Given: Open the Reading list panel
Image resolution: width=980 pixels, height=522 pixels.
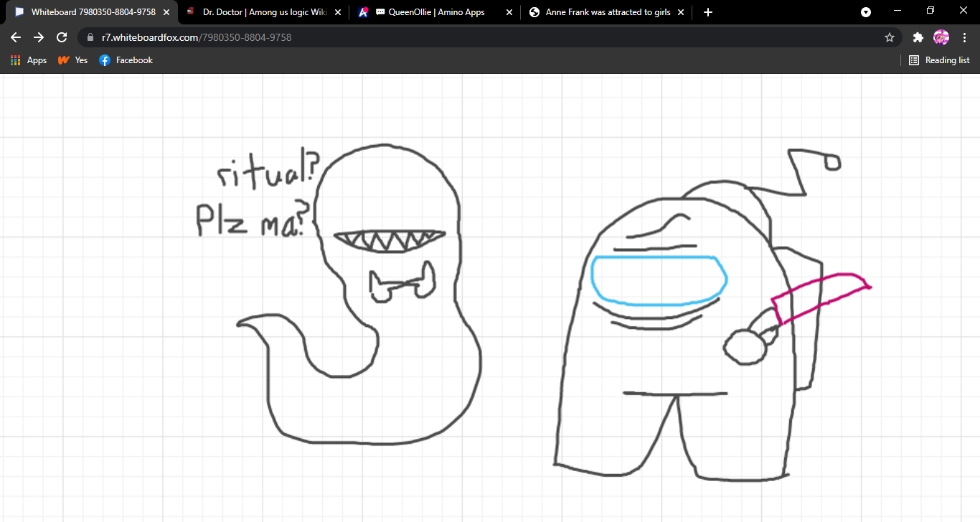Looking at the screenshot, I should [x=939, y=60].
